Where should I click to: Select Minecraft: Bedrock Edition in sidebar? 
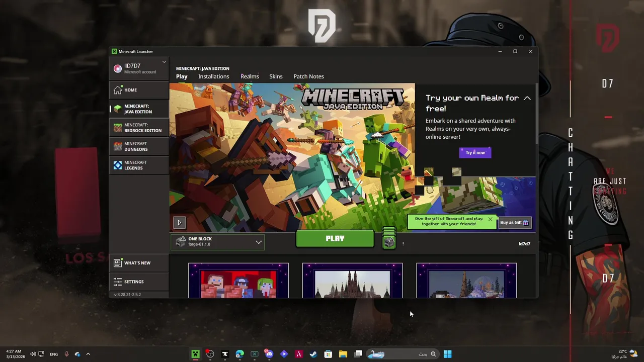(139, 128)
